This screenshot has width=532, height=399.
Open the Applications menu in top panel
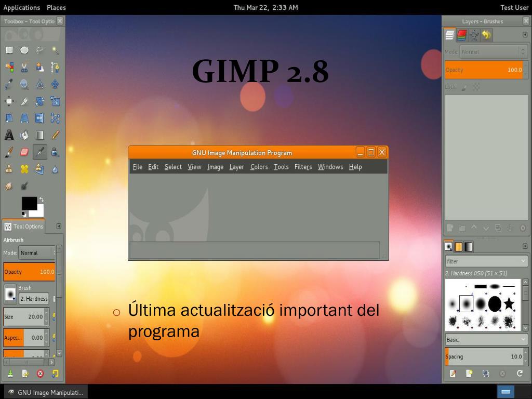22,7
